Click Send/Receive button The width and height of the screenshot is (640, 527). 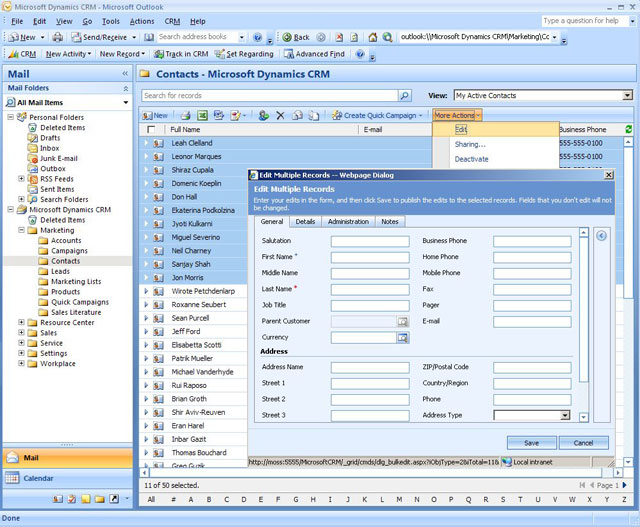point(104,37)
